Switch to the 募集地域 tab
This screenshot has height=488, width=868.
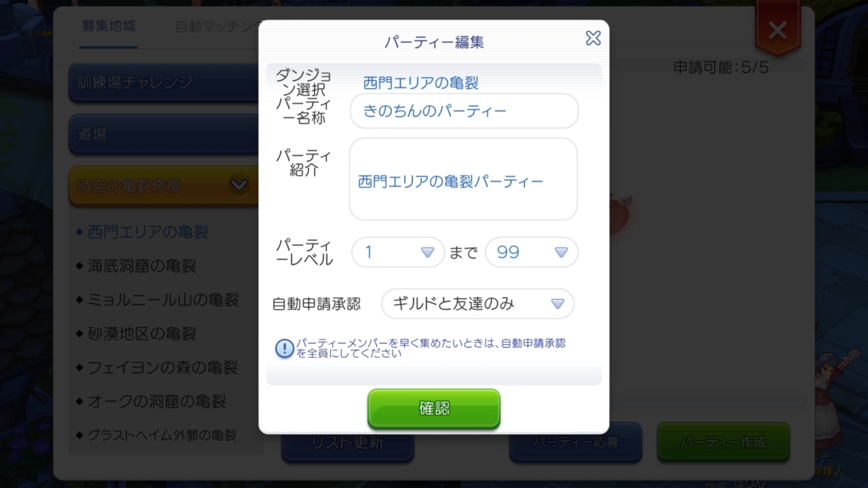click(x=108, y=26)
